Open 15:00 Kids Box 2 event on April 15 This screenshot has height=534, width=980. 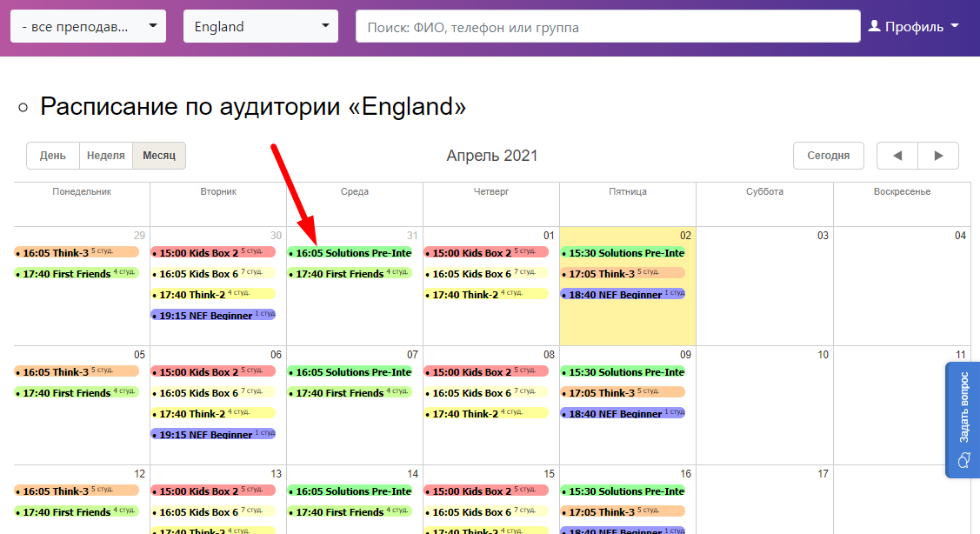(x=486, y=491)
